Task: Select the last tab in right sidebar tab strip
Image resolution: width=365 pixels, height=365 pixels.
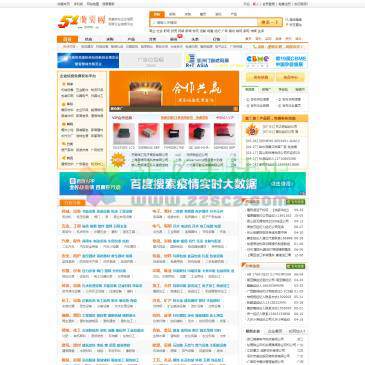Action: tap(300, 89)
